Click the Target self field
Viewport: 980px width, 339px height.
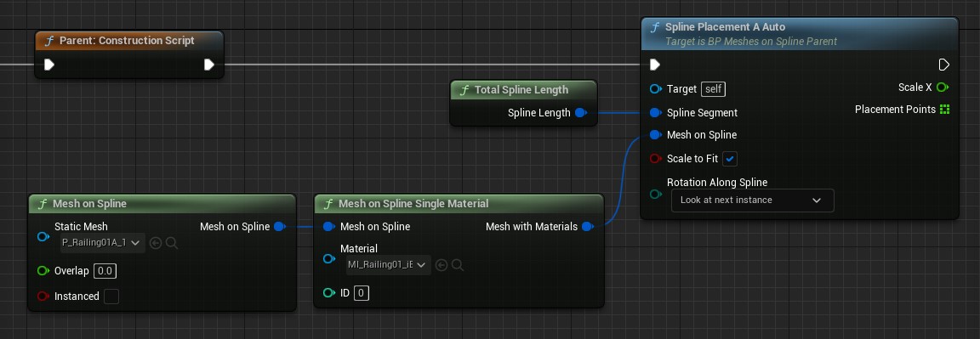pos(713,89)
